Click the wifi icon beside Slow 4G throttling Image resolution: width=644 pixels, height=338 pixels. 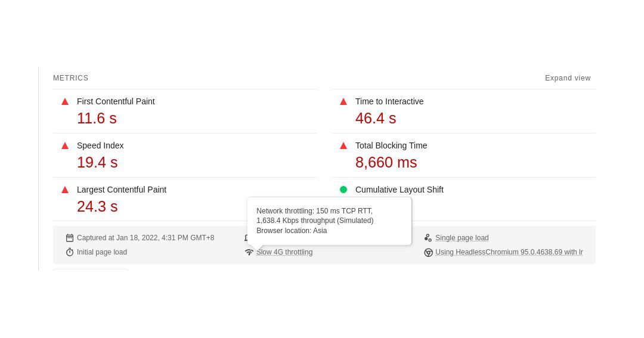[x=249, y=252]
